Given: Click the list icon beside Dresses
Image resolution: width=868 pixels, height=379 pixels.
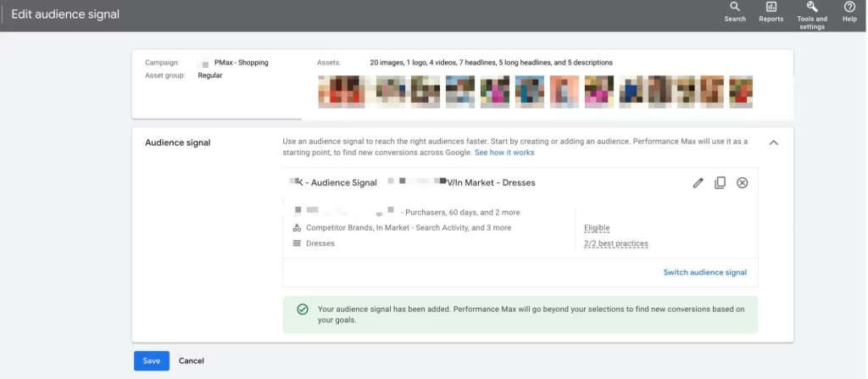Looking at the screenshot, I should [x=297, y=243].
